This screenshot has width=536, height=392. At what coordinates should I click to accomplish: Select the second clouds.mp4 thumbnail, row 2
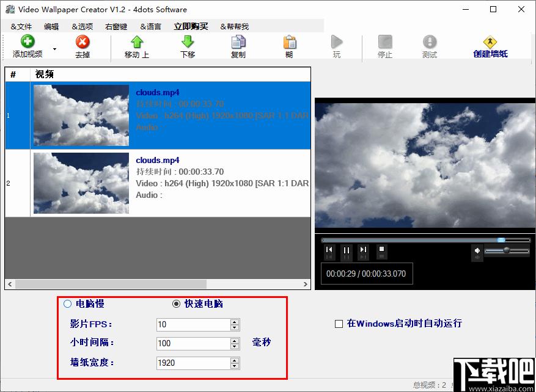tap(81, 183)
